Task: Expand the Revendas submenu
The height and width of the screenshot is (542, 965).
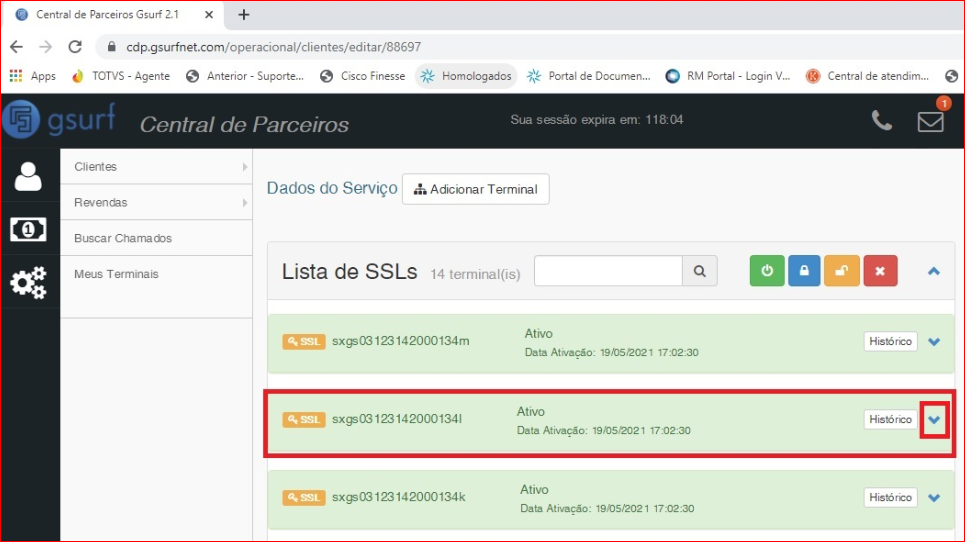Action: (156, 202)
